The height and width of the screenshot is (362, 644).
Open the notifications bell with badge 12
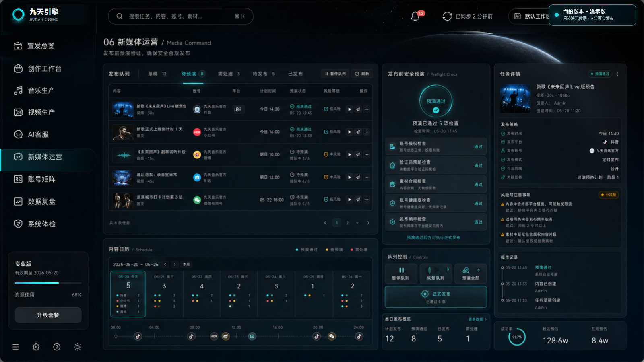[415, 16]
